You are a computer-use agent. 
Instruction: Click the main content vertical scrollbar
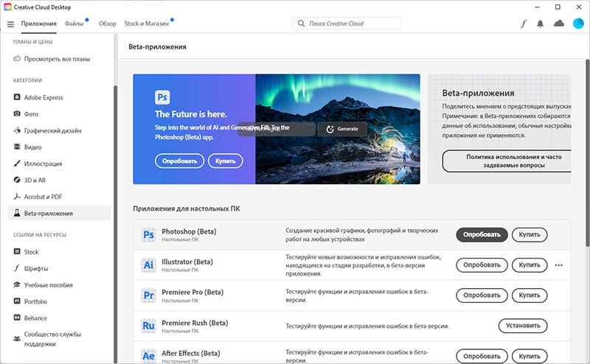[587, 153]
